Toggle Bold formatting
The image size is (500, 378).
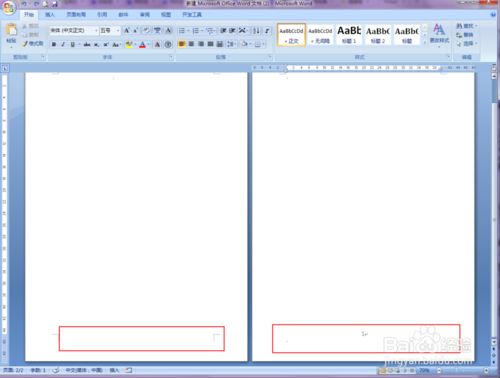point(54,44)
